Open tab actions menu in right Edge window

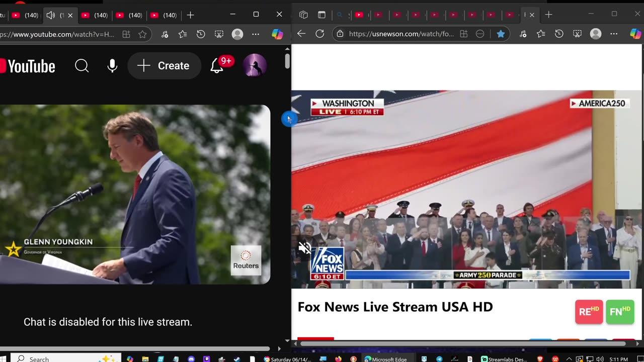321,15
